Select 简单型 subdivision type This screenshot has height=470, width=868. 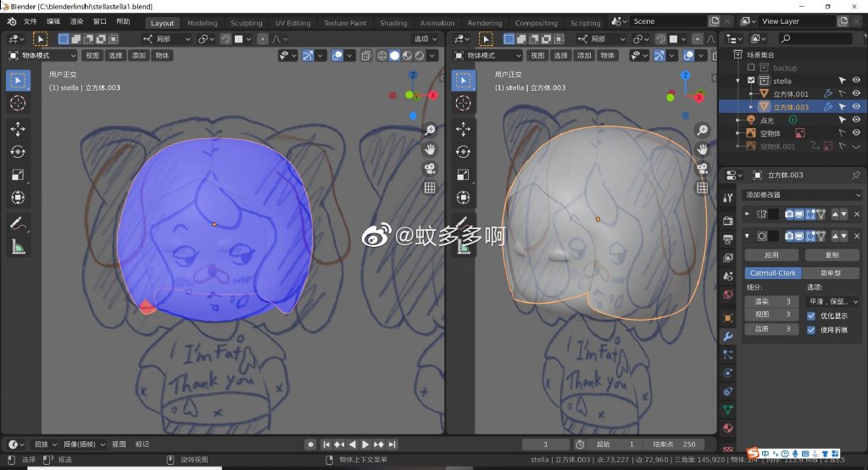pos(831,272)
